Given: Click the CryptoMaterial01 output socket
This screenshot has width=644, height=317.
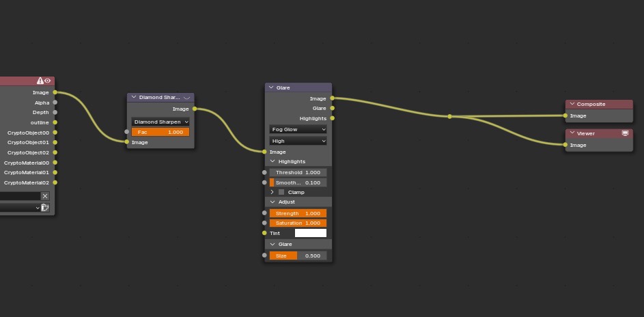Looking at the screenshot, I should pyautogui.click(x=55, y=172).
